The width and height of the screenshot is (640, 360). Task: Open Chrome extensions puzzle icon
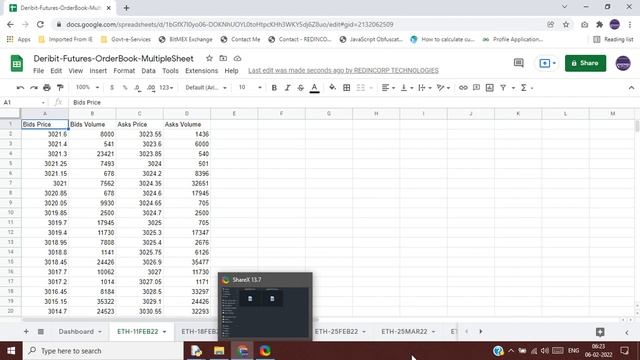(599, 24)
